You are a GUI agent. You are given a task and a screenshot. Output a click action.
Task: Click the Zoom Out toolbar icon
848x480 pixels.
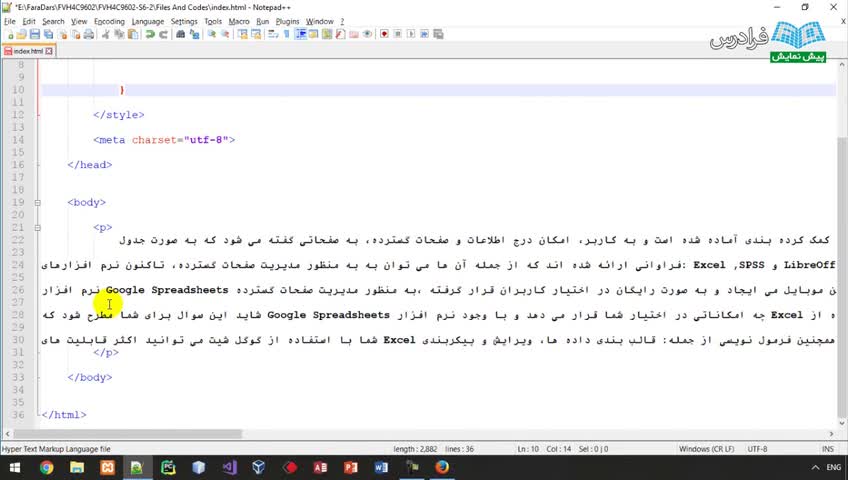coord(226,34)
